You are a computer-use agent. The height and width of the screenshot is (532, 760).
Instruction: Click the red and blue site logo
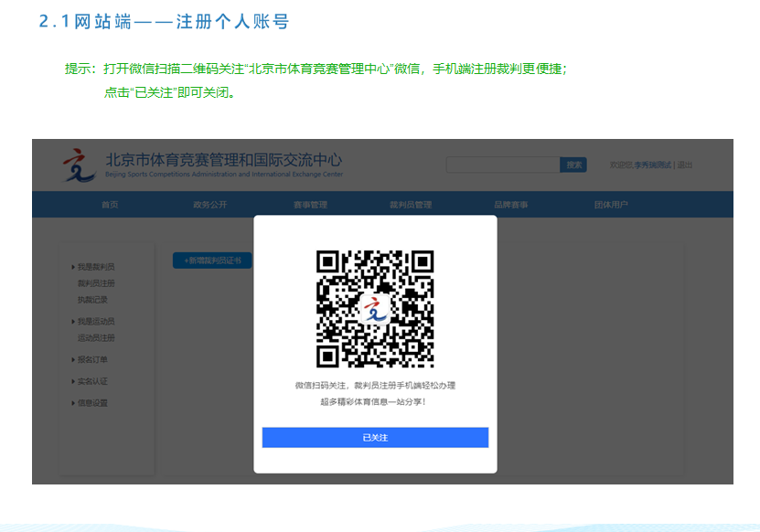tap(79, 165)
